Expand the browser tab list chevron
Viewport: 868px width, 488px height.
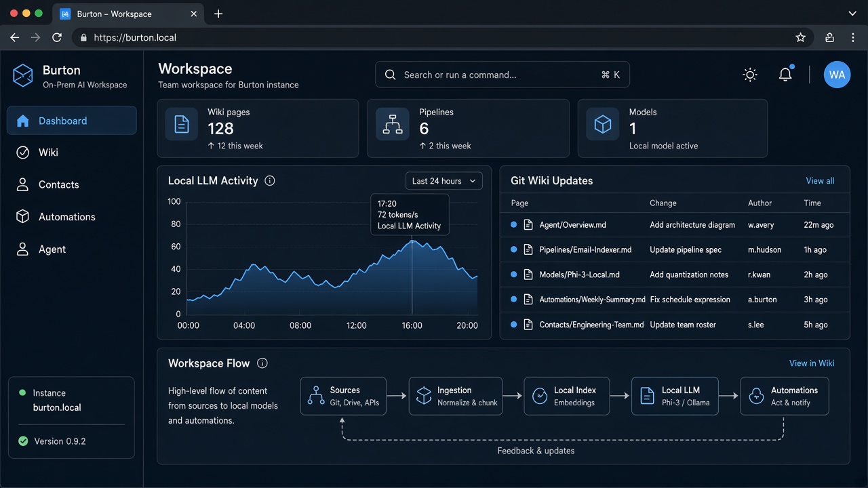pos(852,14)
